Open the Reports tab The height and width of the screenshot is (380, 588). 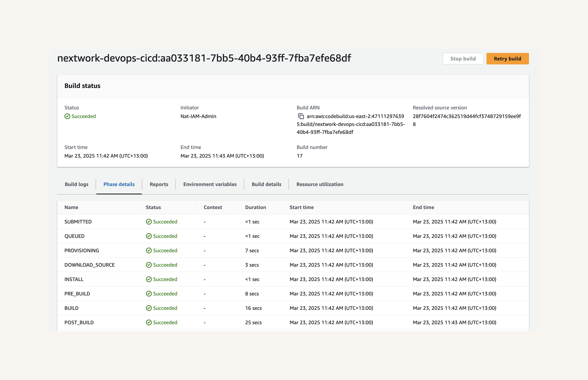(159, 184)
